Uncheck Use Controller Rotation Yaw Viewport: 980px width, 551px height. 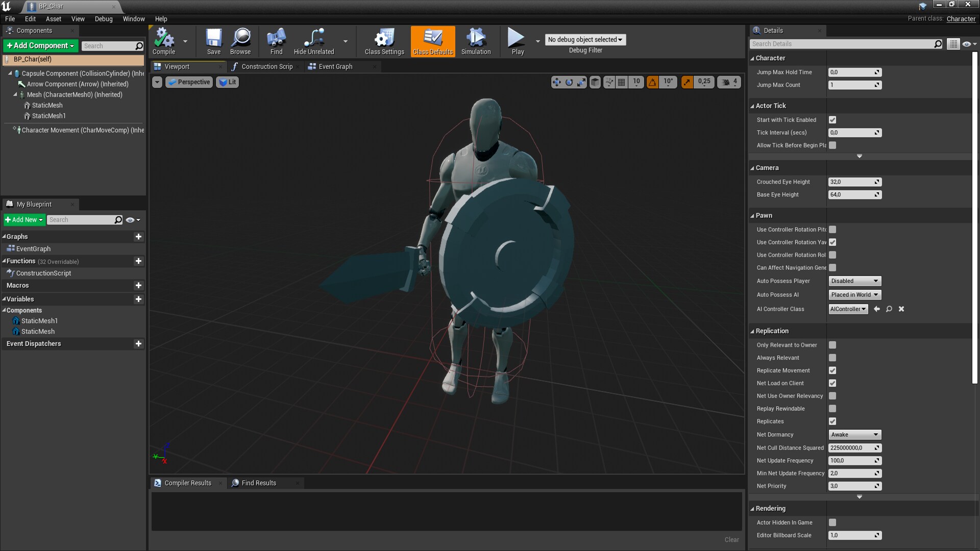[832, 242]
